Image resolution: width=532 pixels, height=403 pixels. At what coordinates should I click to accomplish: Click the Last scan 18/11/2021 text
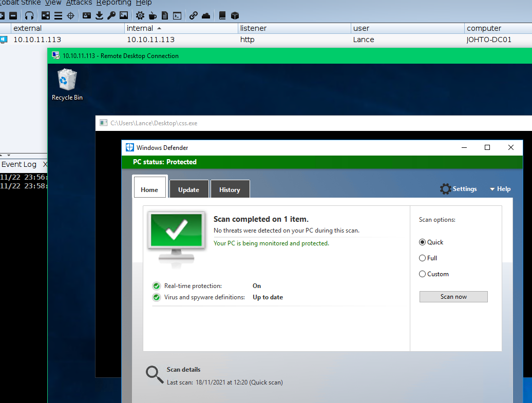tap(224, 382)
